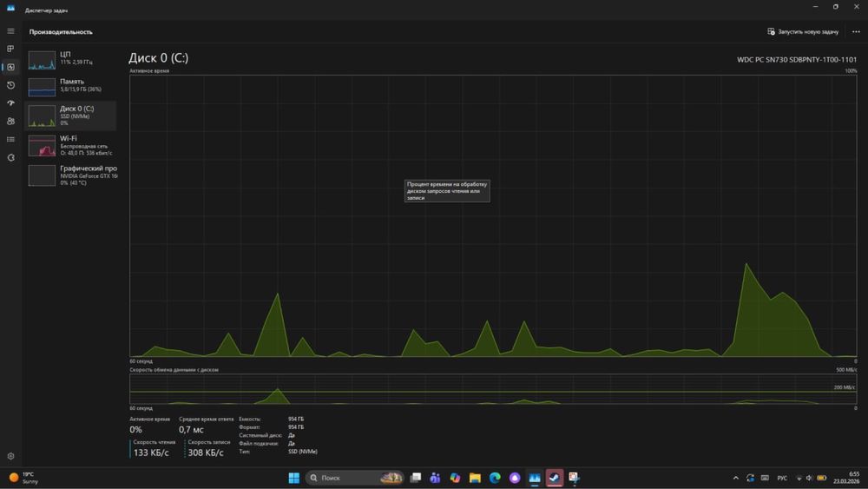Image resolution: width=868 pixels, height=489 pixels.
Task: Open the Services page icon in sidebar
Action: coord(10,158)
